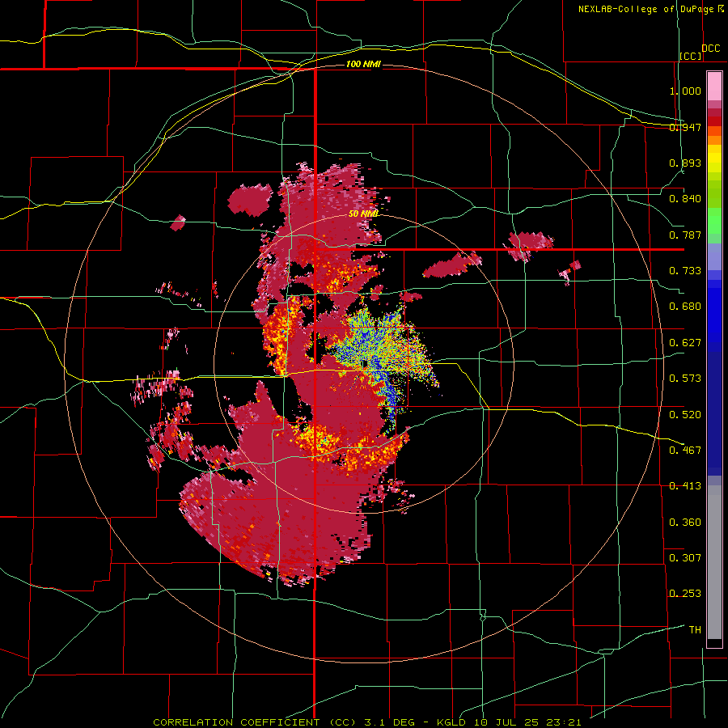Select the [CC] legend title
The width and height of the screenshot is (728, 728).
pyautogui.click(x=691, y=56)
